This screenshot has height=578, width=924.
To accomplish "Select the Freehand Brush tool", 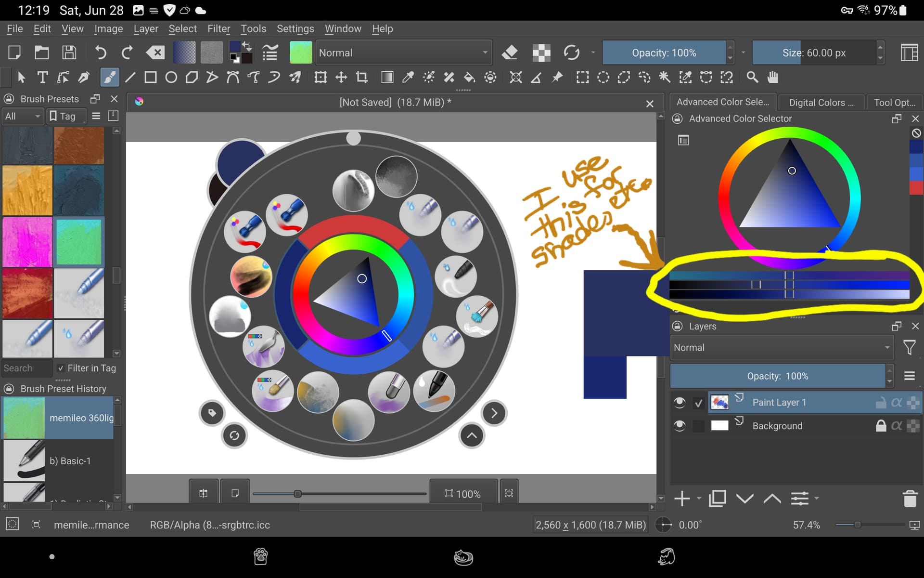I will (109, 78).
